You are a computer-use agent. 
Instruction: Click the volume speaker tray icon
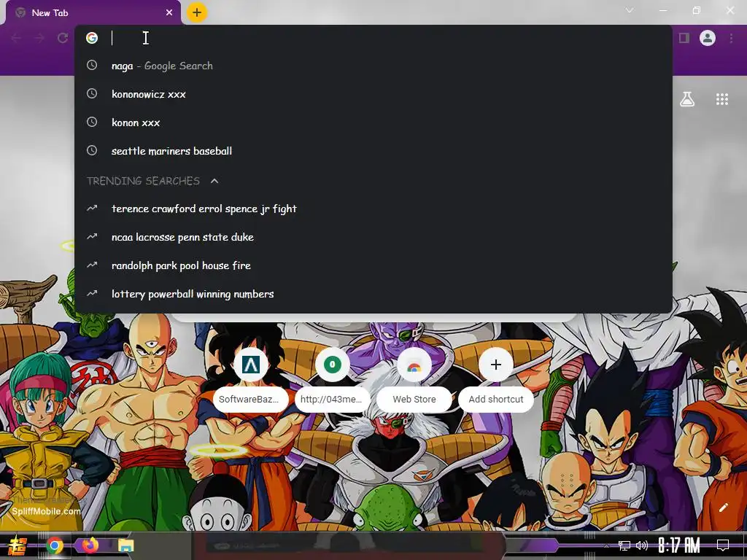[642, 545]
